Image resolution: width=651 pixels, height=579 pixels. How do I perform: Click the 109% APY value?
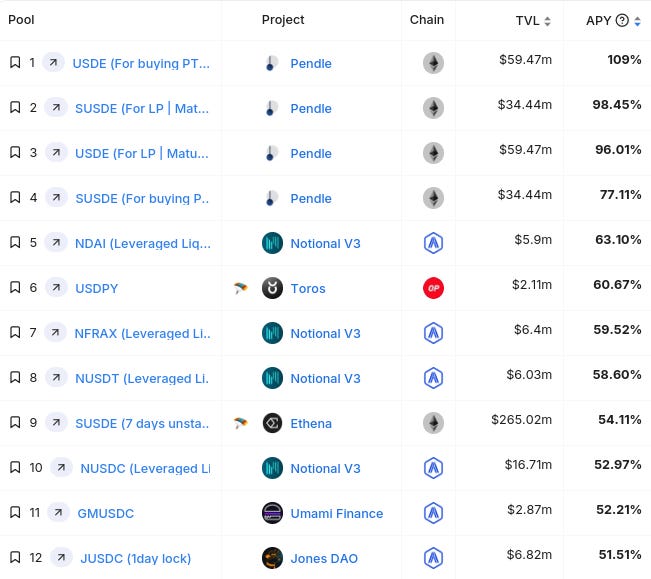(624, 59)
